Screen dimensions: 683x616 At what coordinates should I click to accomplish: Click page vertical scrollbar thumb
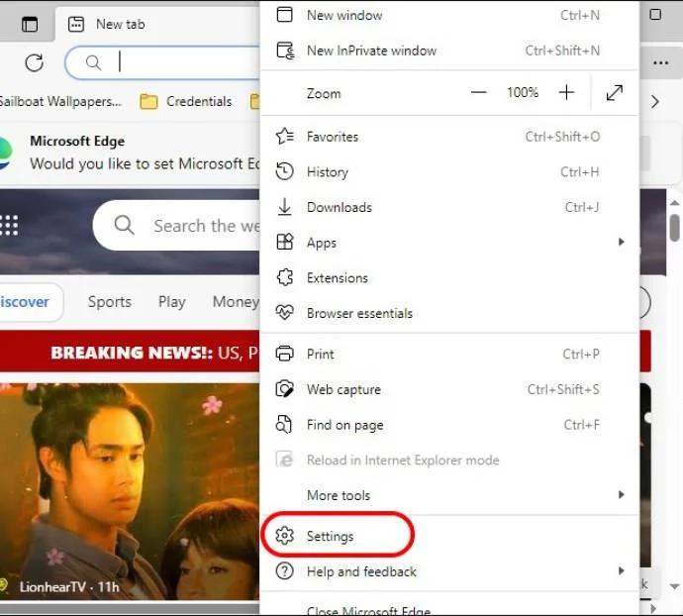[674, 228]
